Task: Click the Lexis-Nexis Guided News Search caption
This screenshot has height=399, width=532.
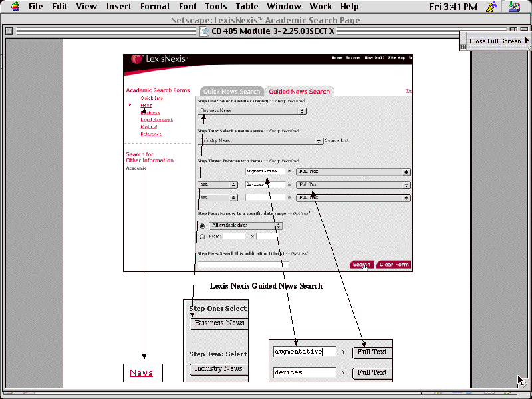Action: click(266, 286)
